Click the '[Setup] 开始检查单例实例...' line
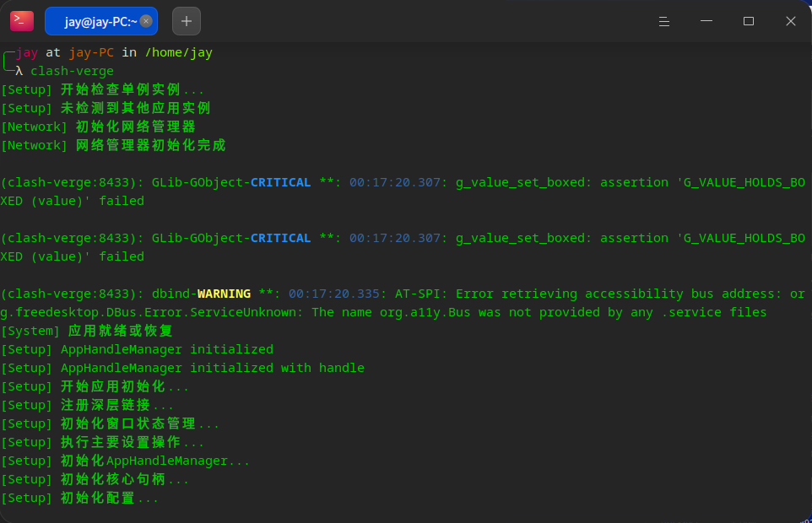Image resolution: width=812 pixels, height=523 pixels. point(102,89)
